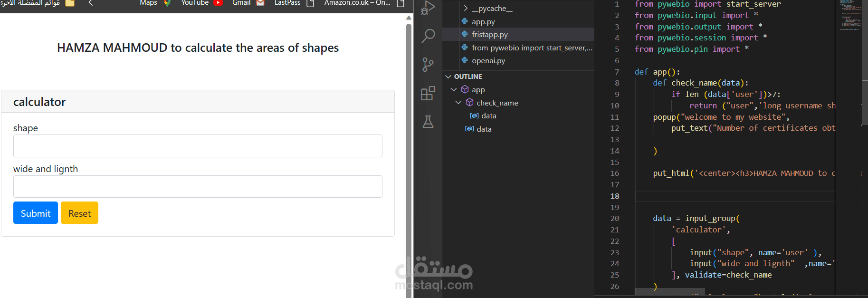This screenshot has height=298, width=868.
Task: Click 'validate=check_name' on line 25
Action: pyautogui.click(x=728, y=275)
